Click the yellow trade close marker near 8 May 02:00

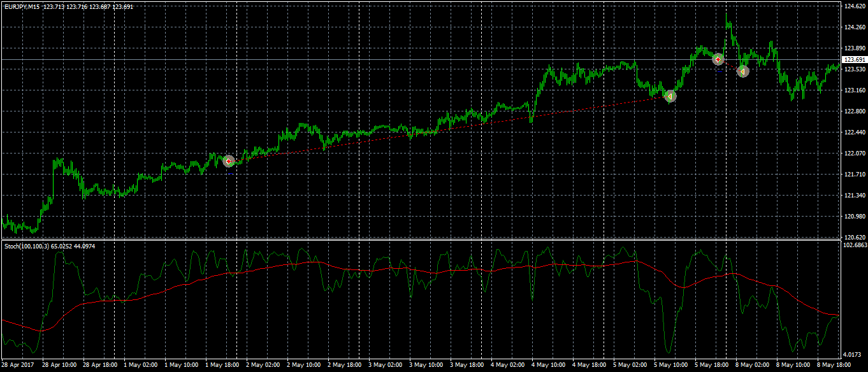(742, 71)
